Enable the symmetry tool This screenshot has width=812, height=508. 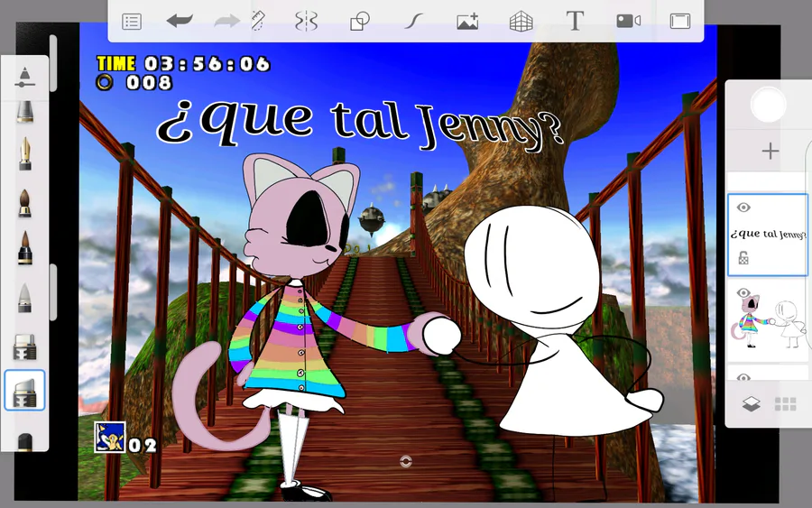click(306, 22)
